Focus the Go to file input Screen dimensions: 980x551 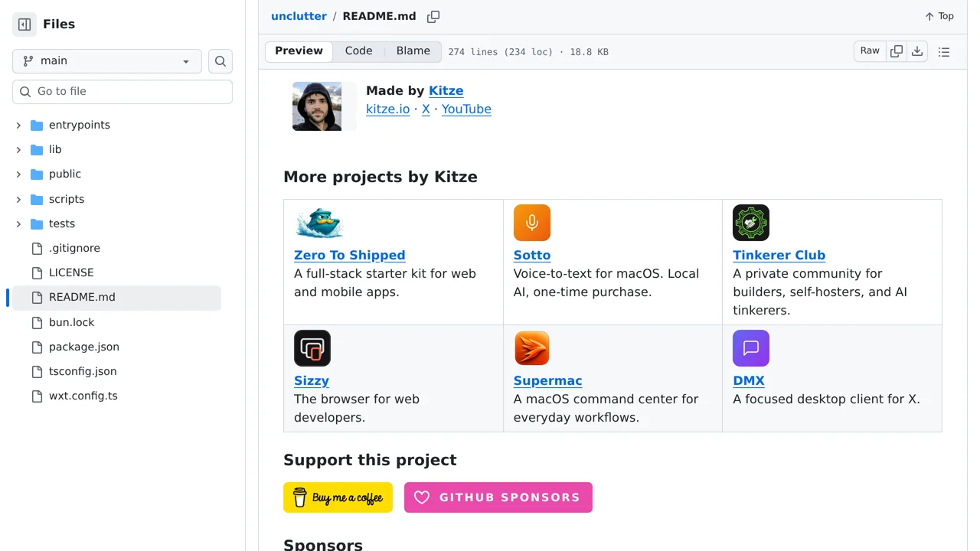[122, 92]
